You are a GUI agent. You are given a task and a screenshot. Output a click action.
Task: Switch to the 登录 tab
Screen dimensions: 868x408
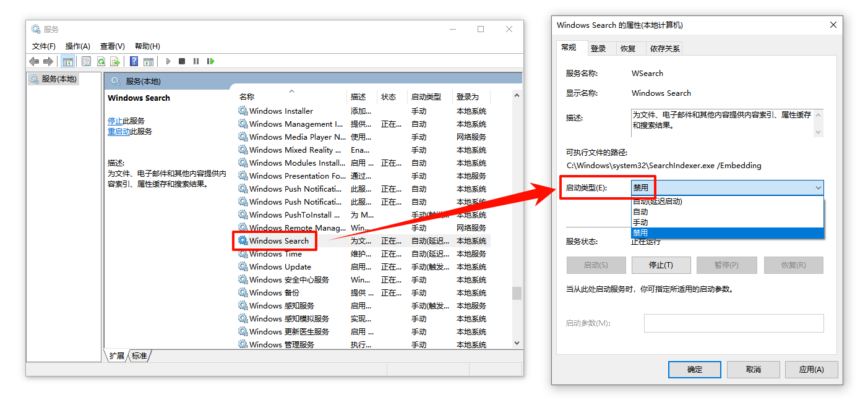[x=598, y=48]
